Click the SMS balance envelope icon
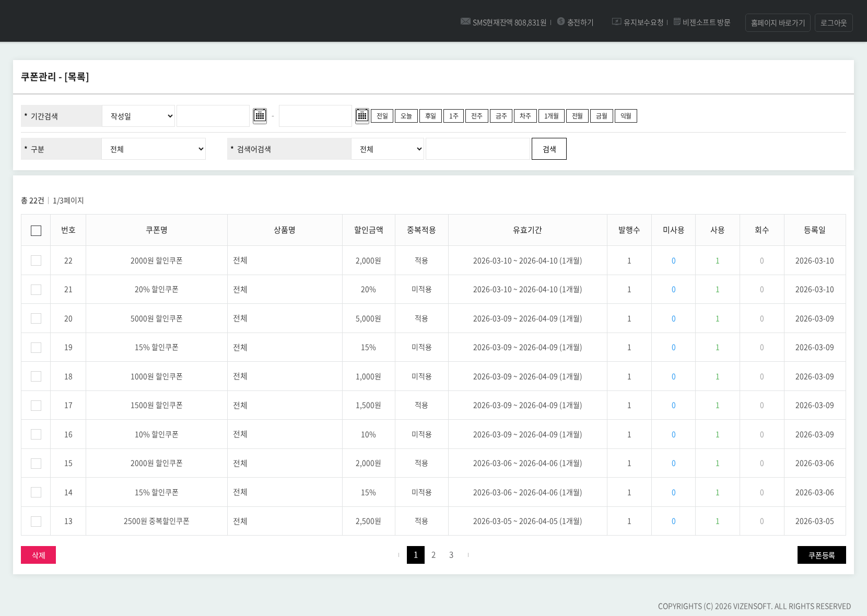The image size is (867, 616). [465, 21]
